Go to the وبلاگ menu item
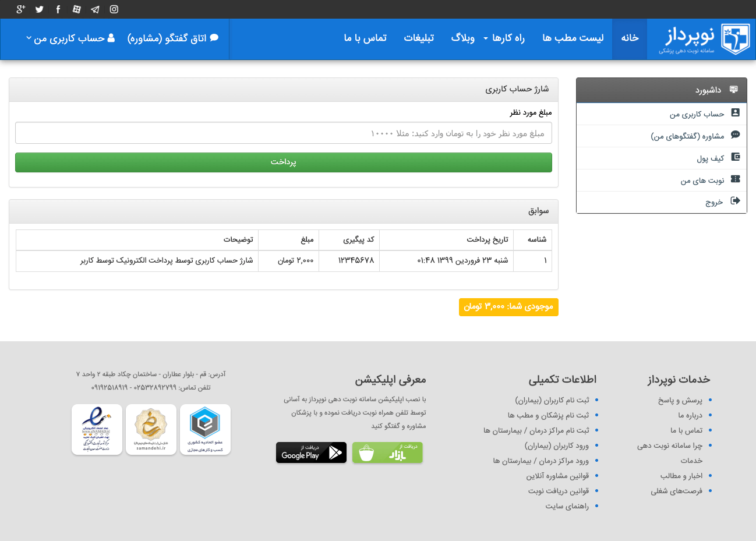 point(462,38)
